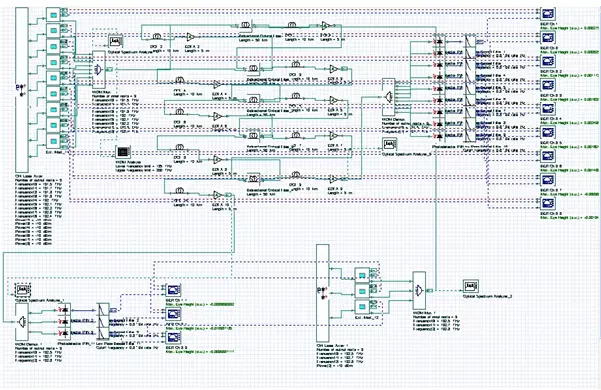Open the fifth BER Analyzer in the right column
This screenshot has width=601, height=390.
click(x=547, y=108)
